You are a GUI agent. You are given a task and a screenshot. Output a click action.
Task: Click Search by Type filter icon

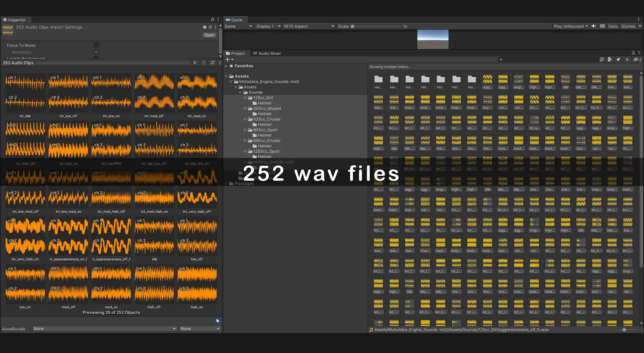(610, 60)
